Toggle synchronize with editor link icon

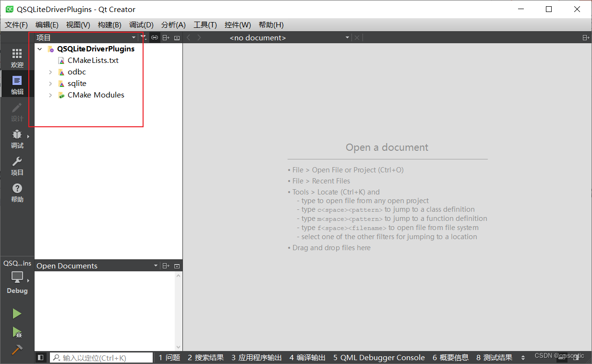tap(154, 37)
